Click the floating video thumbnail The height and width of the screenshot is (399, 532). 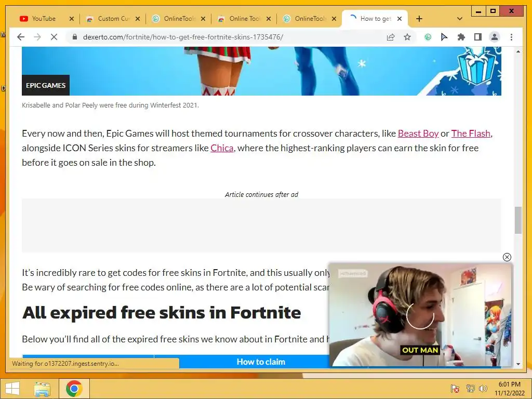pyautogui.click(x=420, y=315)
